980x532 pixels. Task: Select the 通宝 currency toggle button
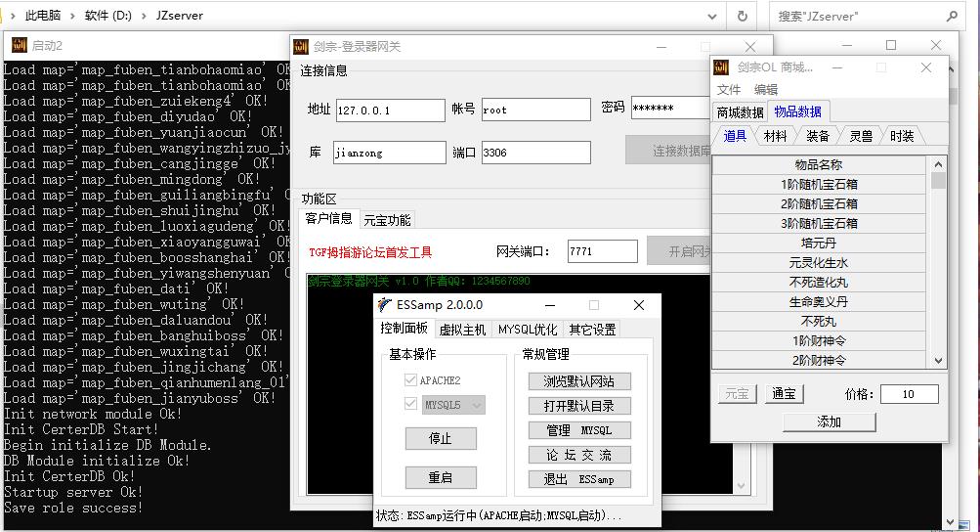click(x=784, y=394)
